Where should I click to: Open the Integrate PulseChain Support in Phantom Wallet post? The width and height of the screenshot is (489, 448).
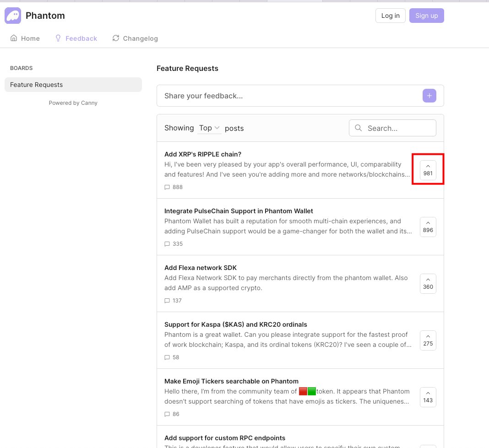pyautogui.click(x=239, y=211)
